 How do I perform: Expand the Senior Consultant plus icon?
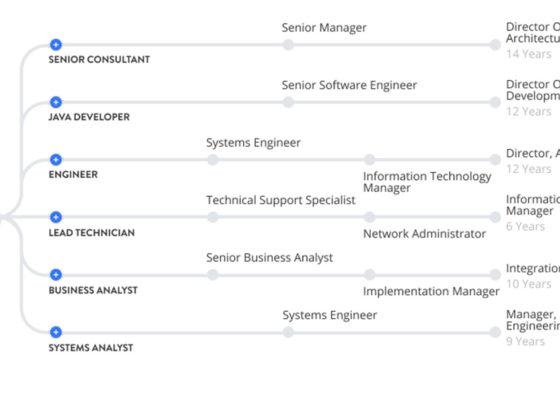click(56, 45)
